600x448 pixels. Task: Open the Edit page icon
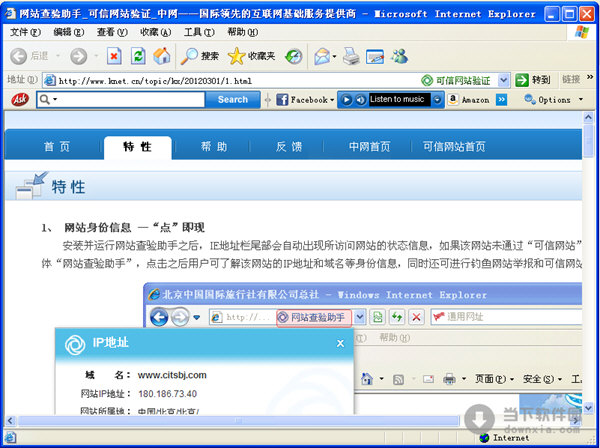[375, 57]
